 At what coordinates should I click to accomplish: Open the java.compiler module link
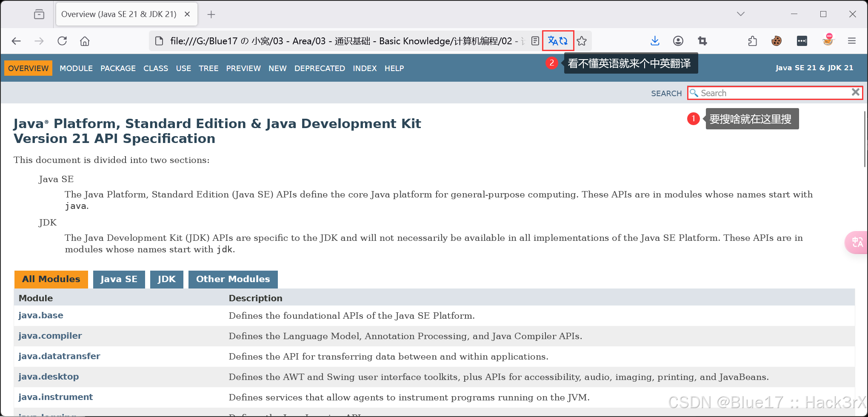point(50,336)
